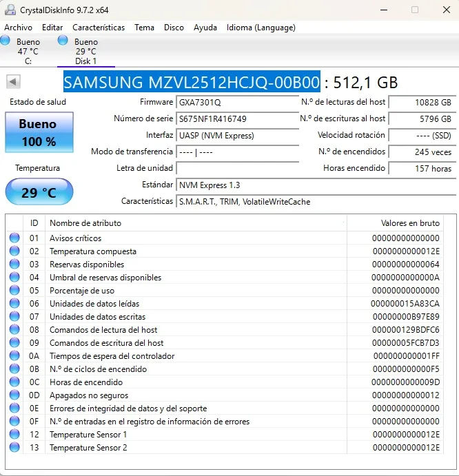
Task: Click status orb for Tiempos de espera del controlador
Action: pos(14,355)
